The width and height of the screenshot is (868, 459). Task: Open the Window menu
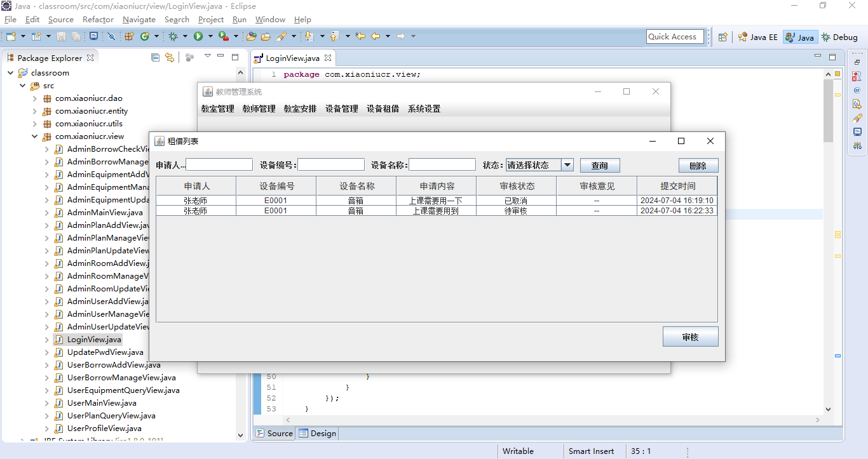pos(270,20)
